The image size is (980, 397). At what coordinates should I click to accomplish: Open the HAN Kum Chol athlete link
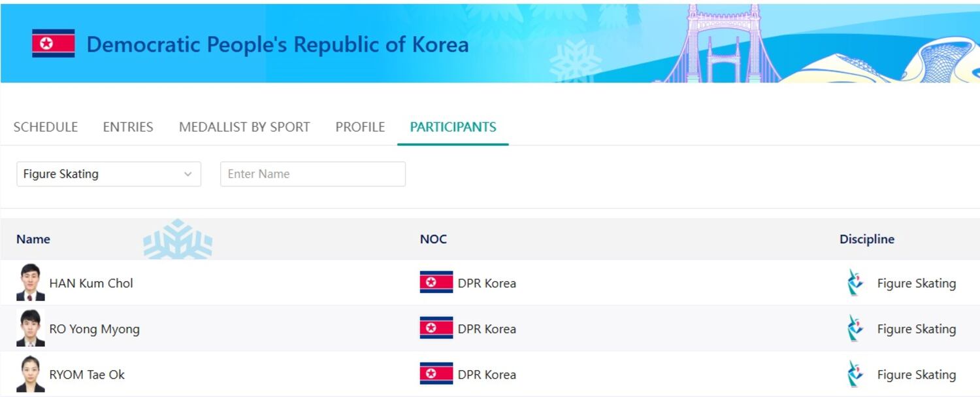[91, 283]
